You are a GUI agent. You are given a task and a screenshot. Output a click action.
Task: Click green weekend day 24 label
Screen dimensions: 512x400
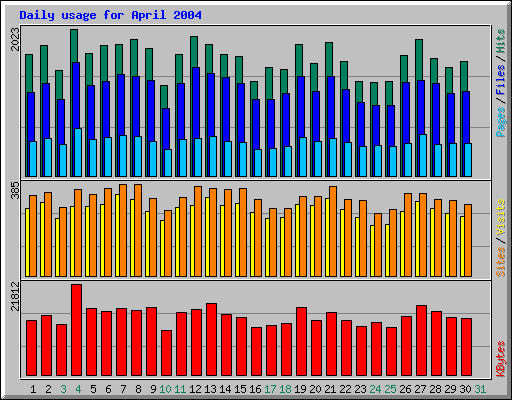click(x=375, y=389)
